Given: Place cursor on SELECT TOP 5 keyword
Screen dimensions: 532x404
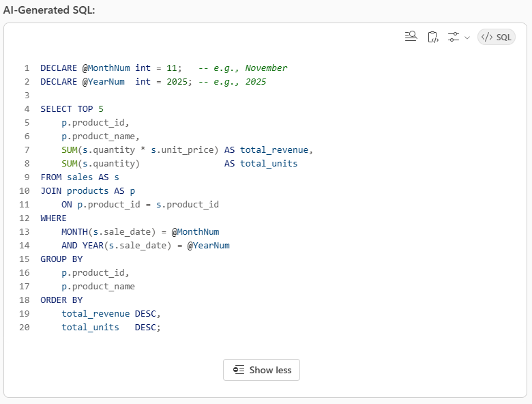Looking at the screenshot, I should (x=72, y=109).
